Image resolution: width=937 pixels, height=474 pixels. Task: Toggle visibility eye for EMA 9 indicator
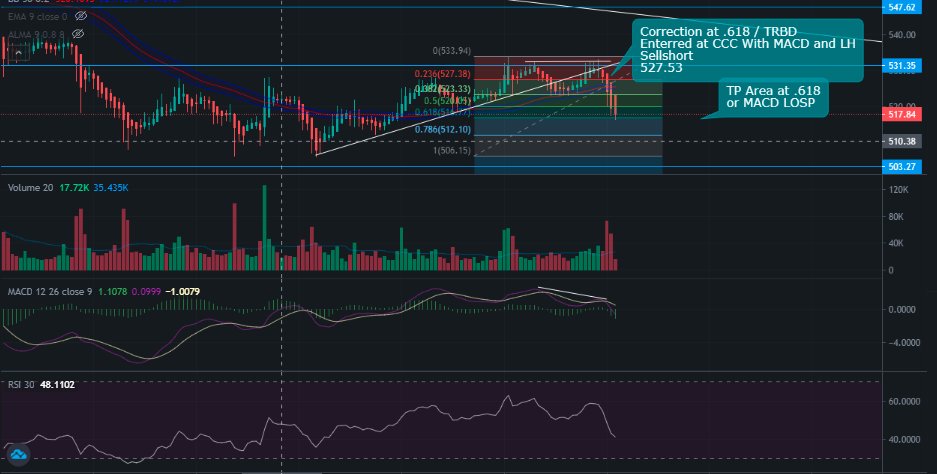80,17
